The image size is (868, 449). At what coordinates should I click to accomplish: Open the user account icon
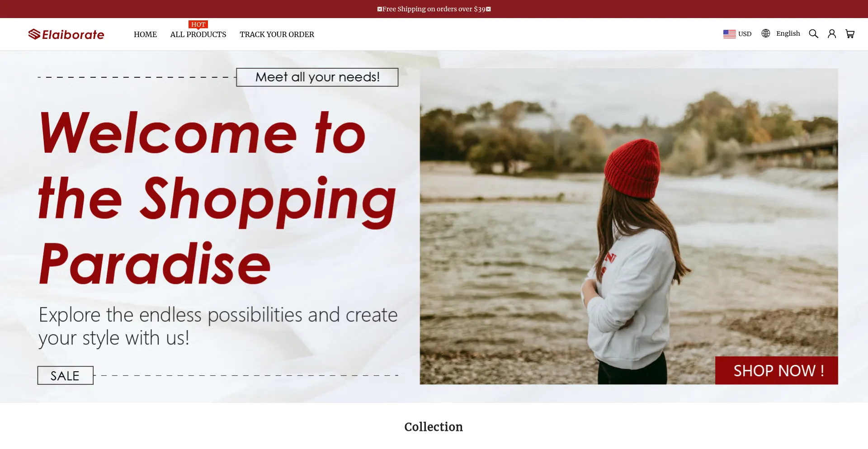(832, 34)
